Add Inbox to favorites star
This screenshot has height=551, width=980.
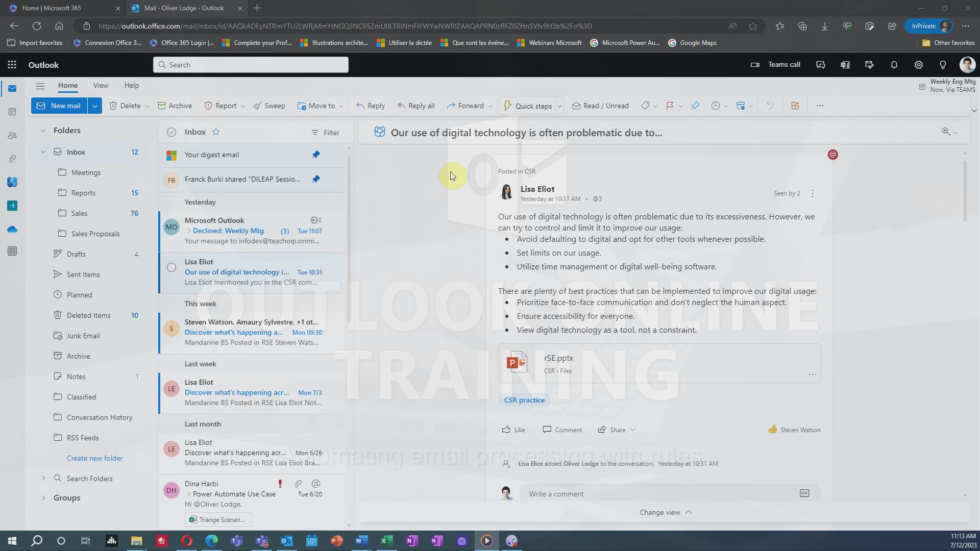(x=216, y=132)
